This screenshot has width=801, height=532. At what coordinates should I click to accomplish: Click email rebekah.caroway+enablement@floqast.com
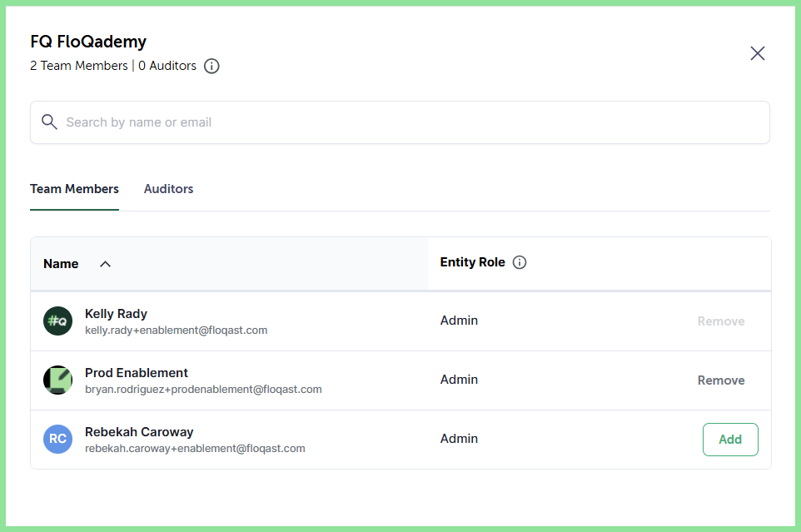[x=195, y=449]
